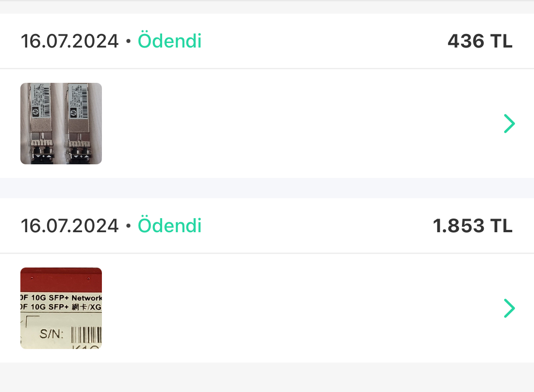Tap the red area of the second thumbnail
This screenshot has width=534, height=392.
coord(61,279)
